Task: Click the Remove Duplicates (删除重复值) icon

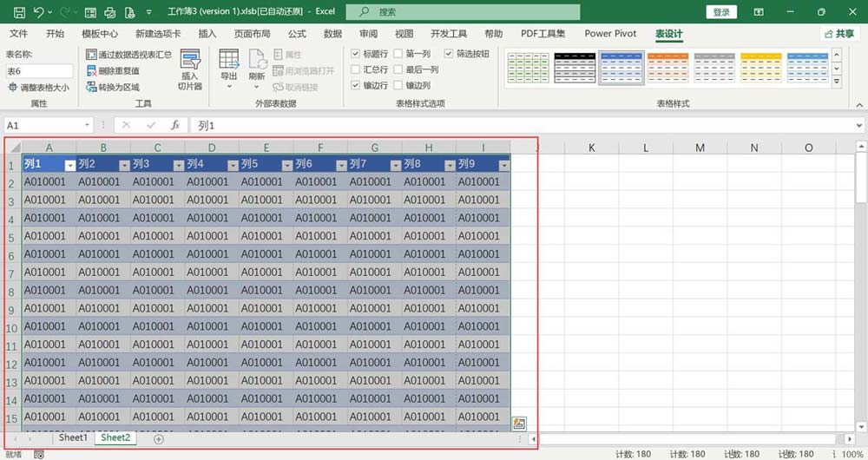Action: (x=113, y=70)
